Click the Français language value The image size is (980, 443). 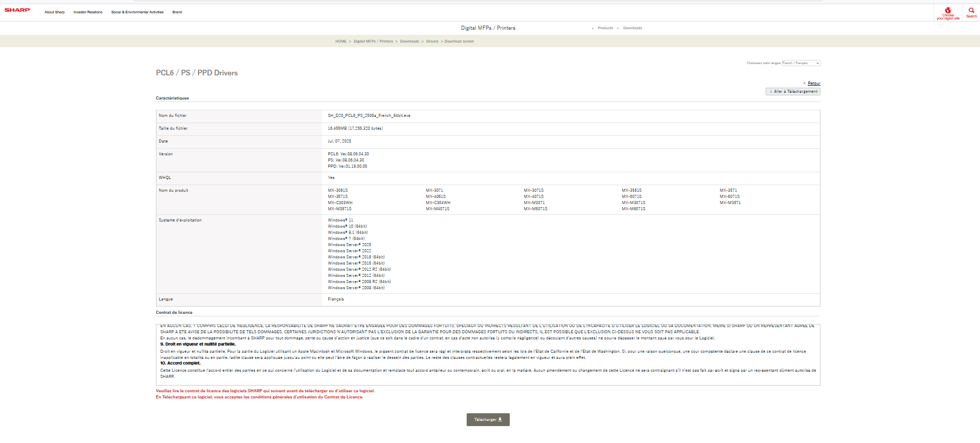[336, 299]
